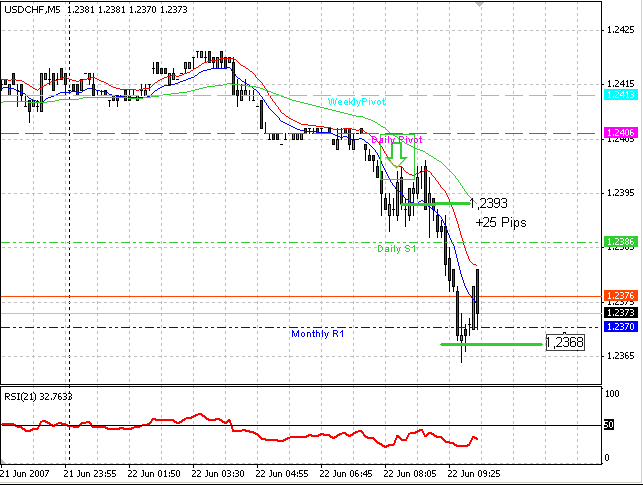Select the 1.2376 orange price tag
This screenshot has height=485, width=643.
621,296
